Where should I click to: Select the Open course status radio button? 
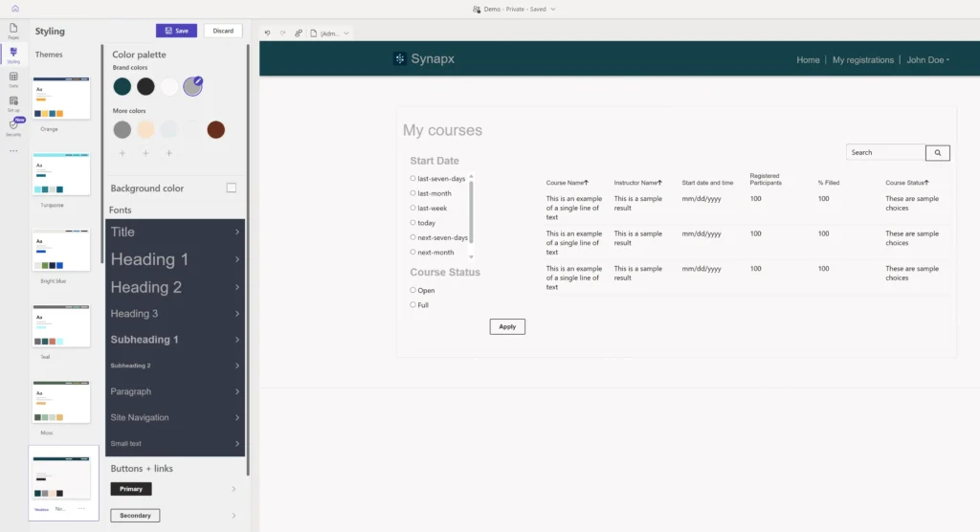click(412, 290)
